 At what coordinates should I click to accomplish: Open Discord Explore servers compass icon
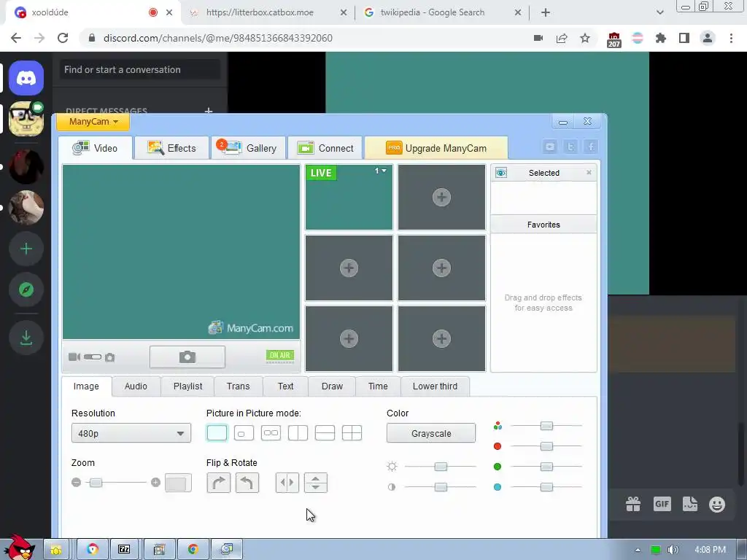(x=26, y=289)
